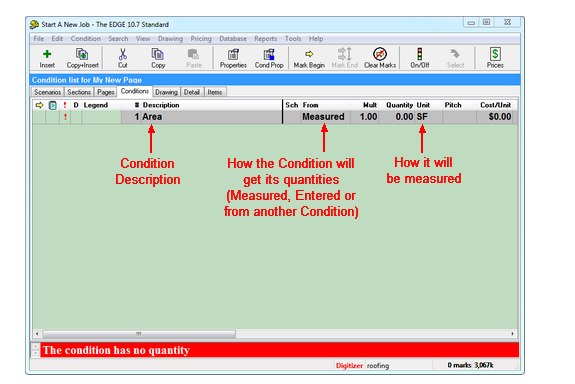Click the red exclamation column header
This screenshot has width=575, height=384.
point(65,105)
